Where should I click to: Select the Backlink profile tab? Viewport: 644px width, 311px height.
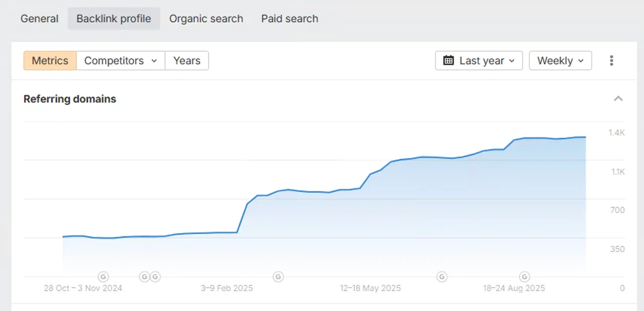(113, 19)
